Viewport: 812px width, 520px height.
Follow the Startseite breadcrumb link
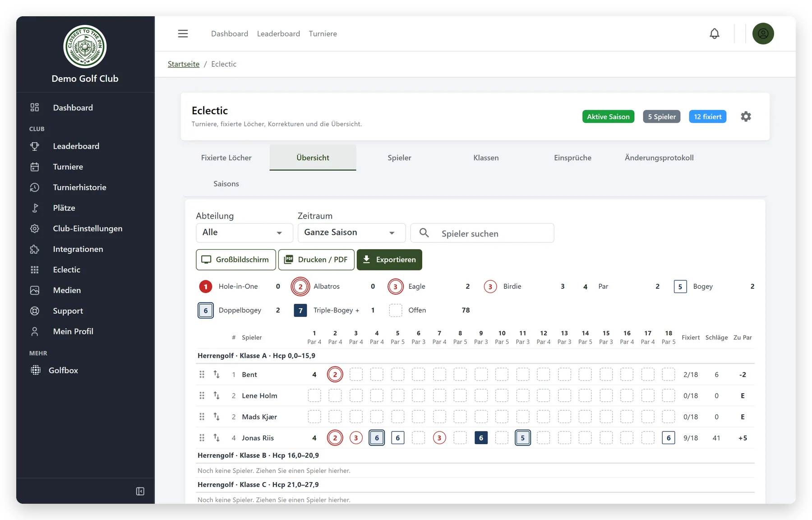coord(184,64)
